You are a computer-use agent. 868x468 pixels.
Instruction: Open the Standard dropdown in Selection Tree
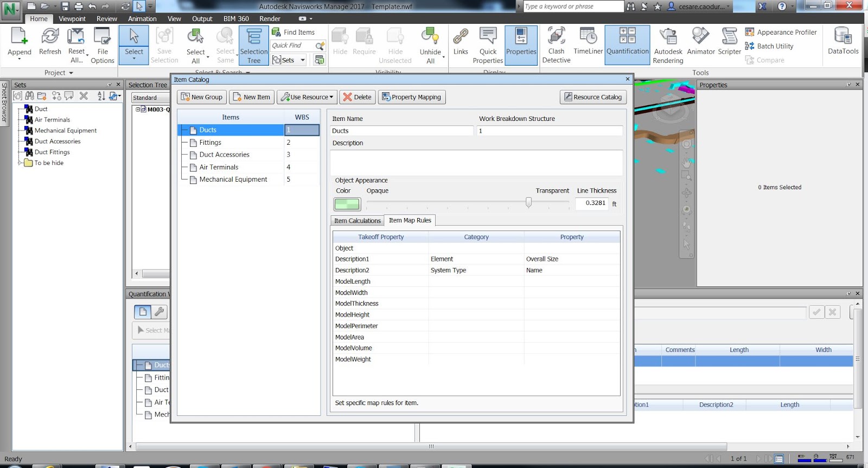click(x=150, y=98)
